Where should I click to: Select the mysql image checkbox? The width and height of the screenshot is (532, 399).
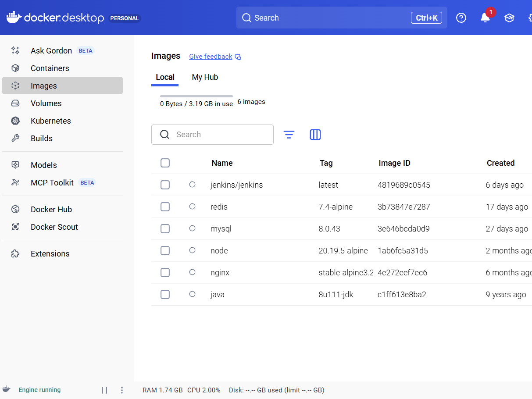[165, 229]
